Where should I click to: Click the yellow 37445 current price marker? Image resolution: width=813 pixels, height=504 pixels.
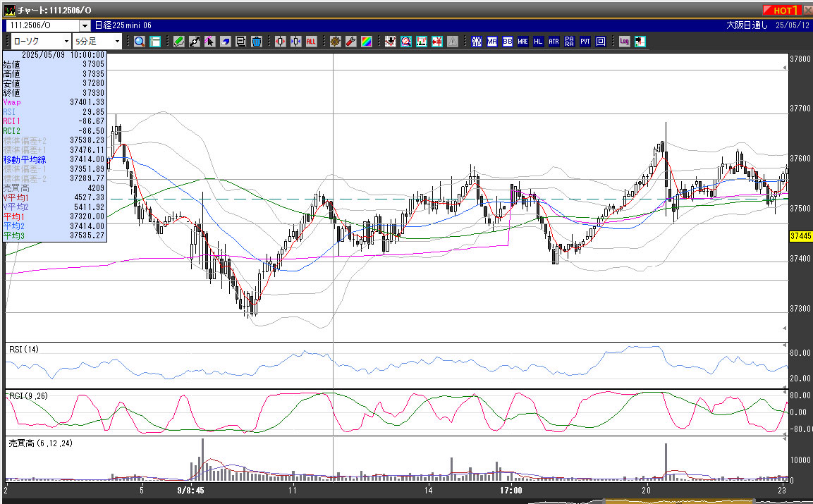(800, 236)
